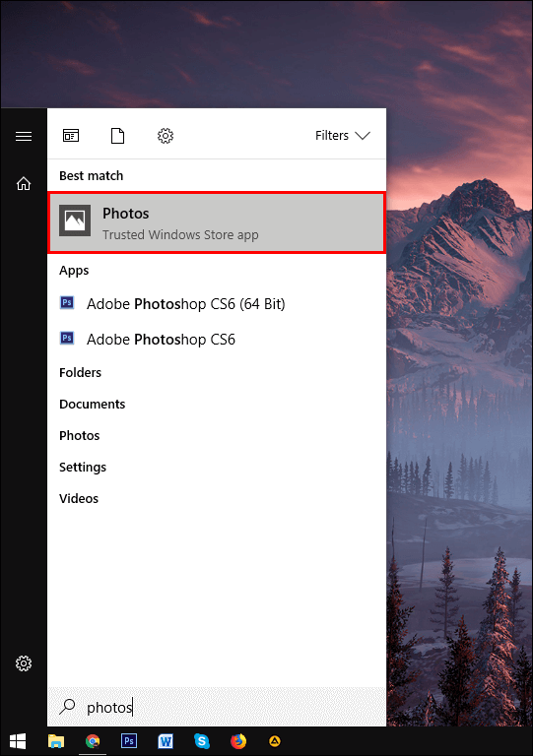This screenshot has height=756, width=533.
Task: Select the Folders category
Action: click(80, 372)
